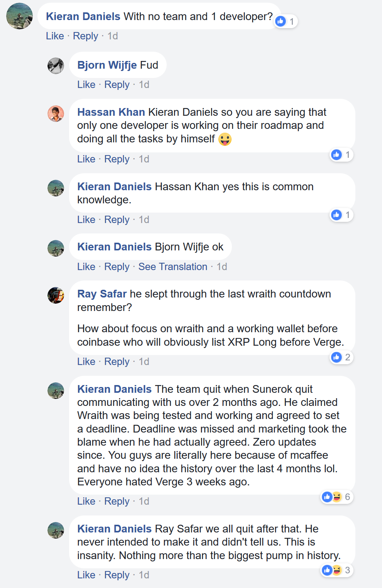This screenshot has width=382, height=588.
Task: Click Bjorn Wijfje's profile avatar
Action: coord(56,66)
